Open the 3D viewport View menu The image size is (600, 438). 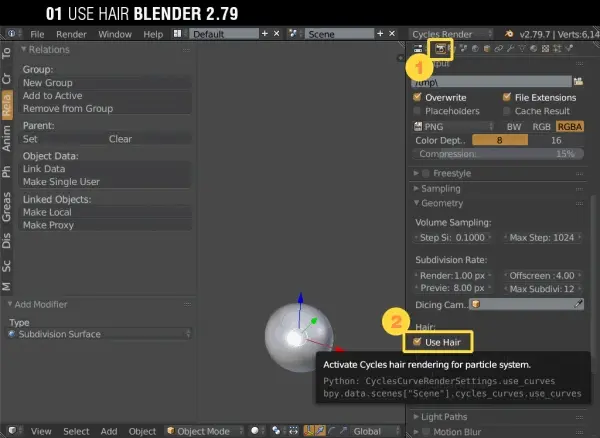[x=41, y=431]
